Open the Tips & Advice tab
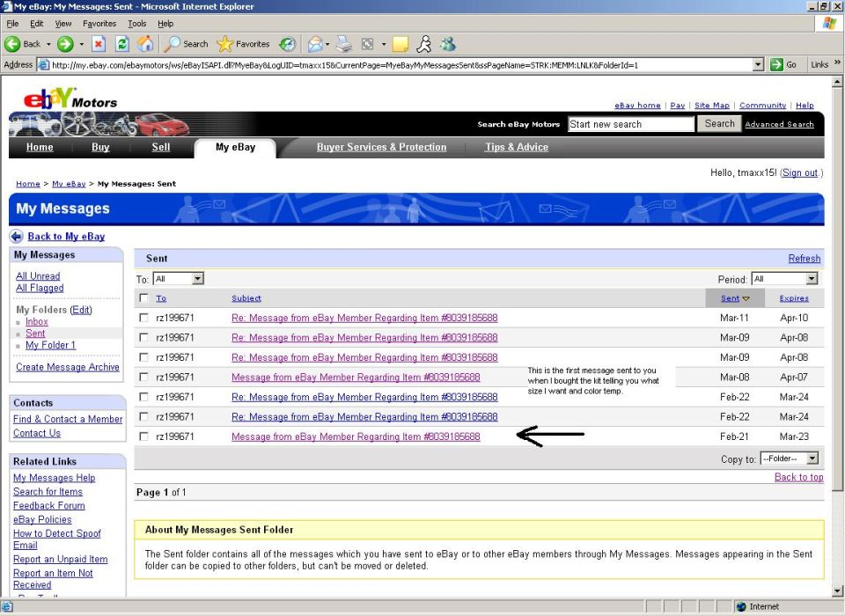The image size is (845, 616). click(517, 147)
